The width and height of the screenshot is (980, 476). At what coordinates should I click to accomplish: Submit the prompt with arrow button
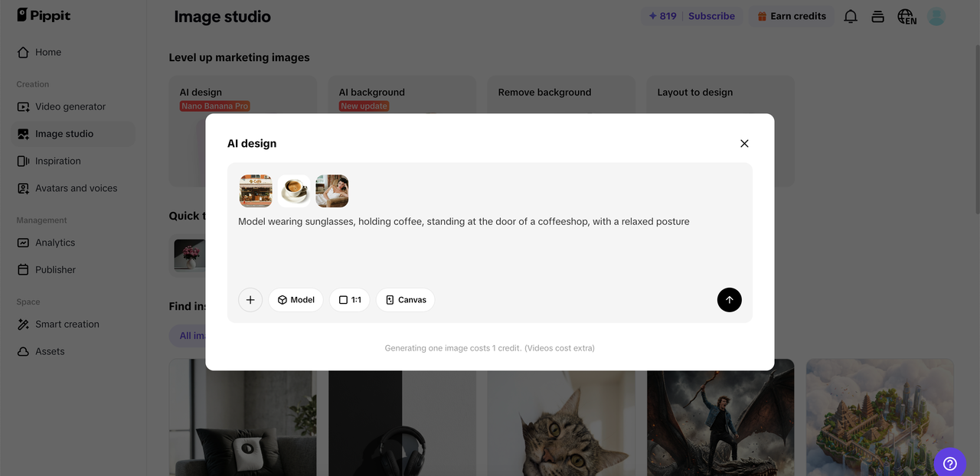tap(729, 300)
